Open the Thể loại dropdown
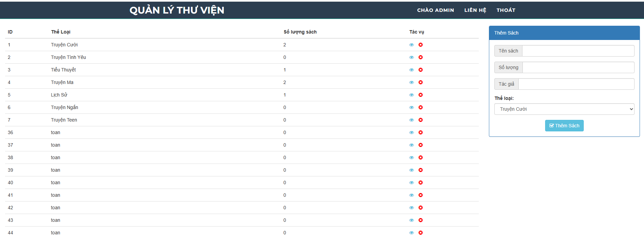The image size is (644, 235). 564,109
